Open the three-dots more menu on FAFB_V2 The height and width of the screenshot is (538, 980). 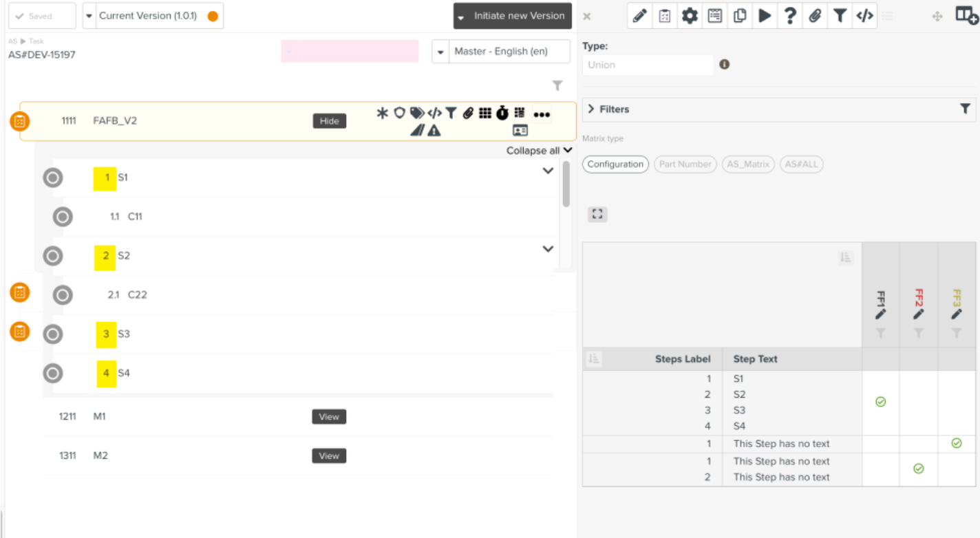click(x=542, y=114)
